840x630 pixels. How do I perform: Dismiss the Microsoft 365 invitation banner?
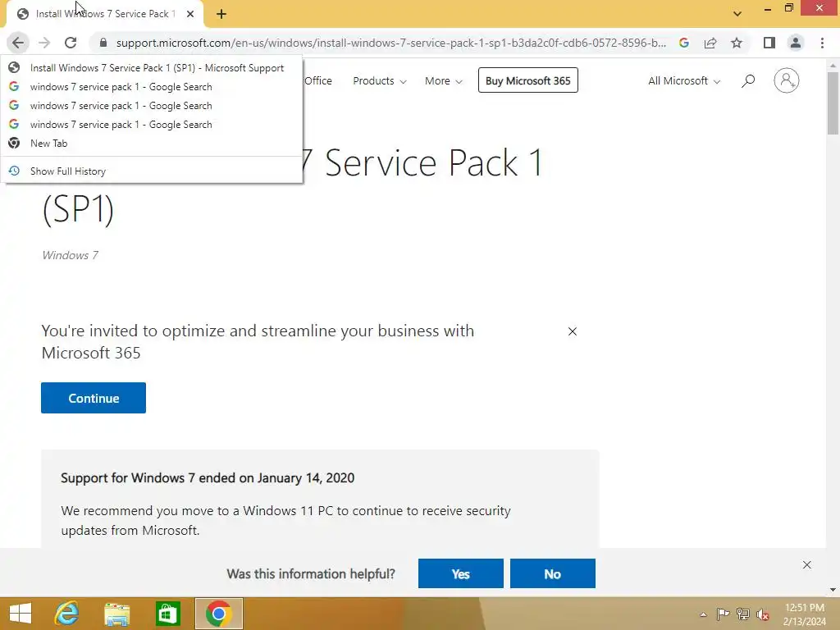tap(572, 331)
